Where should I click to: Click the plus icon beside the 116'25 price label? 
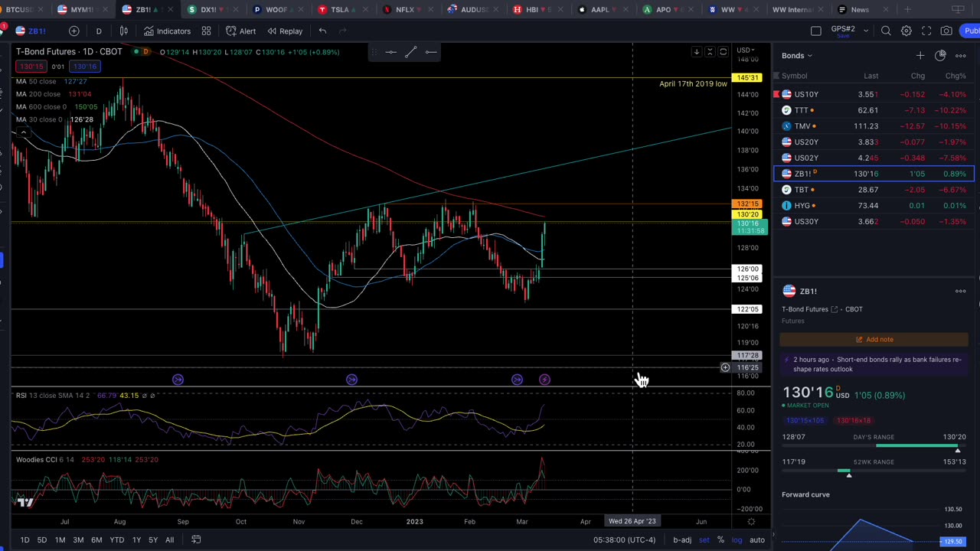[x=725, y=367]
